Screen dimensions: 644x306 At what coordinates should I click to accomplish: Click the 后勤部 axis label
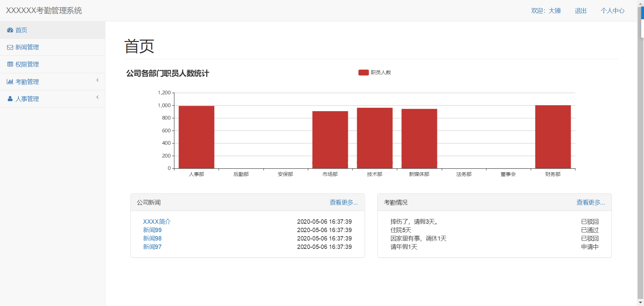(241, 174)
